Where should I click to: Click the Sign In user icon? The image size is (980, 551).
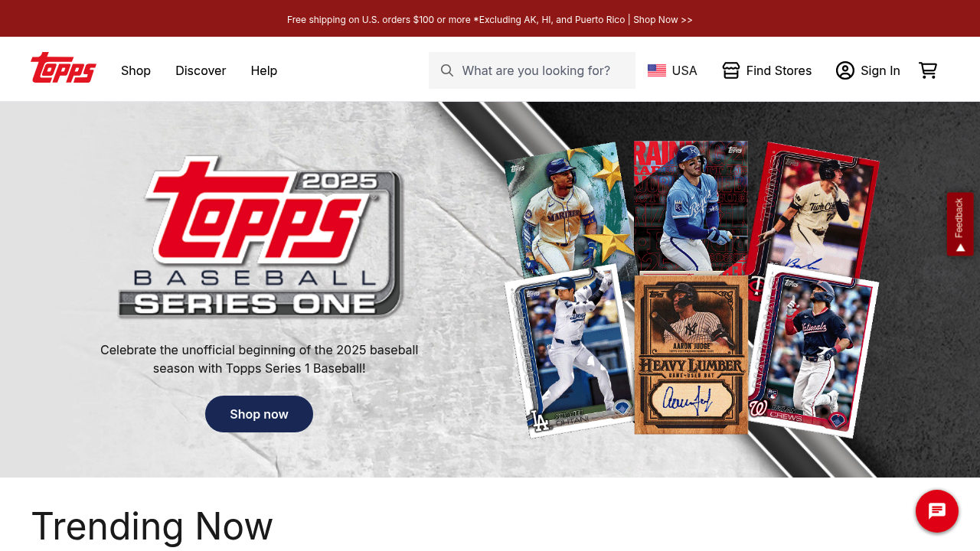coord(845,70)
